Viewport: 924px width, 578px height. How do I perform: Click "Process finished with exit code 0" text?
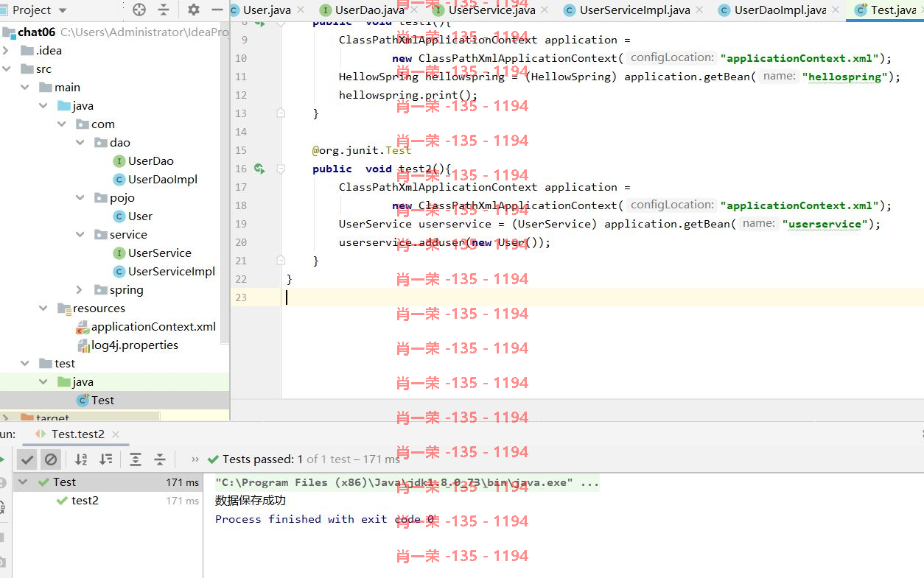[324, 519]
